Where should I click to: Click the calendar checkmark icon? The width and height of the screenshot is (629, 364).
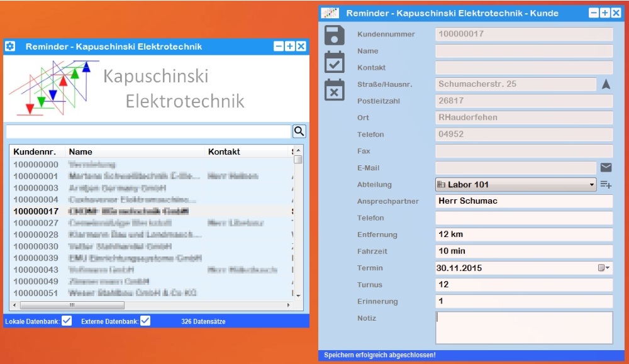[x=335, y=62]
